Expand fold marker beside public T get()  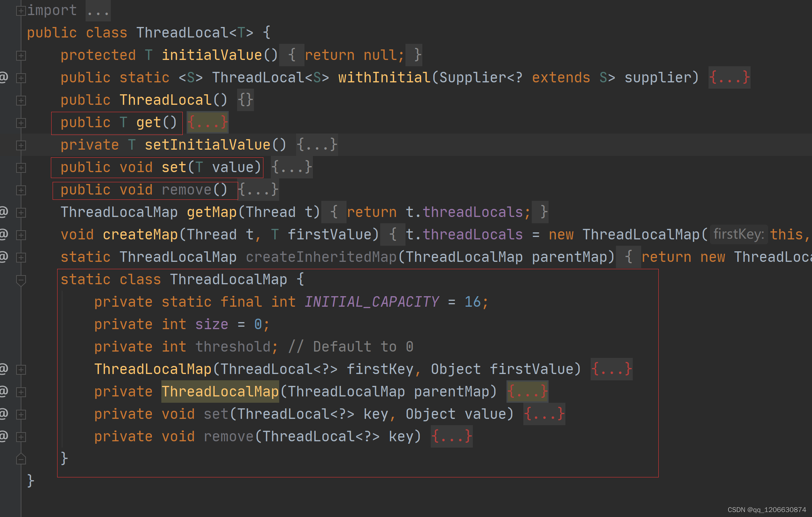pyautogui.click(x=21, y=123)
